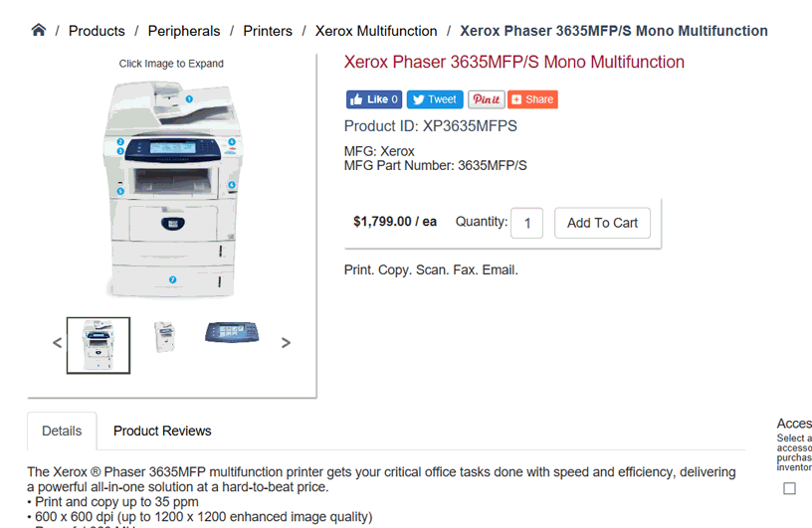The width and height of the screenshot is (812, 528).
Task: Open the Peripherals breadcrumb link
Action: 184,31
